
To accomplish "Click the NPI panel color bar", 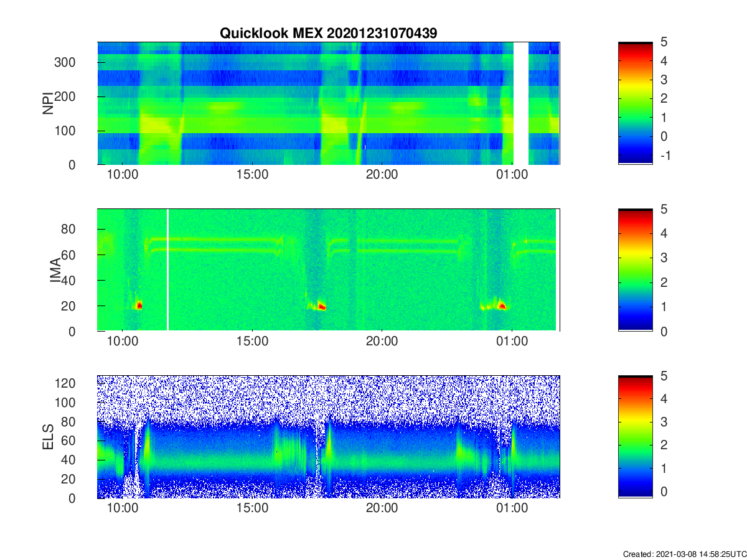I will pos(636,103).
